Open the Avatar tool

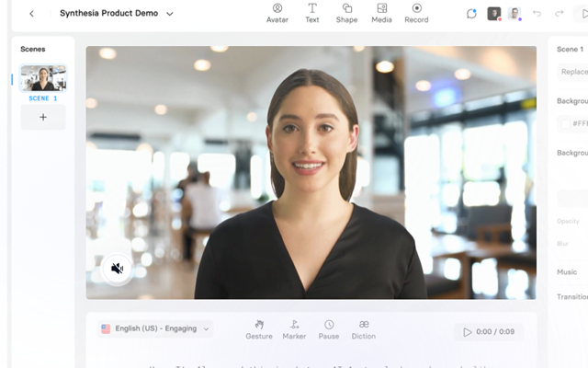coord(277,13)
